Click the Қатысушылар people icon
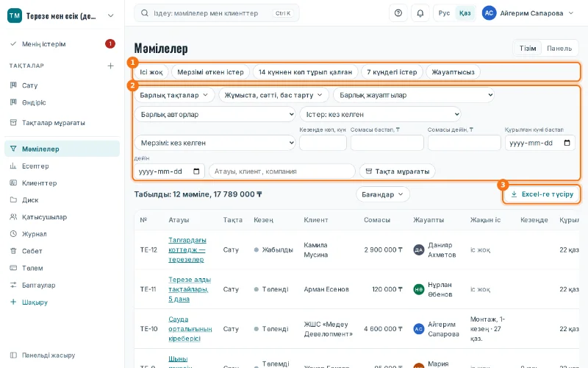Viewport: 588px width, 368px height. point(13,216)
